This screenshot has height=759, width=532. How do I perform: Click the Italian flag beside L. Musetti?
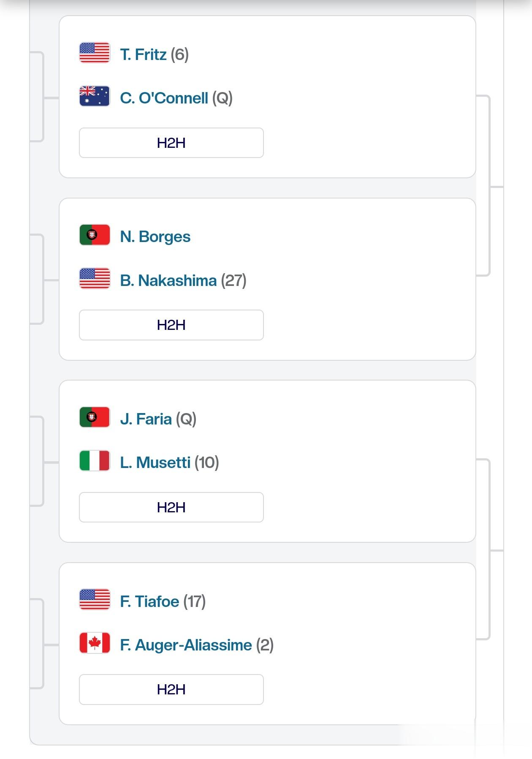coord(95,461)
